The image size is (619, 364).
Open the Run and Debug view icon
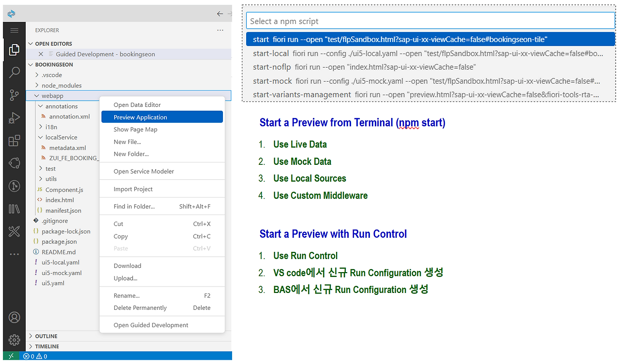(14, 118)
